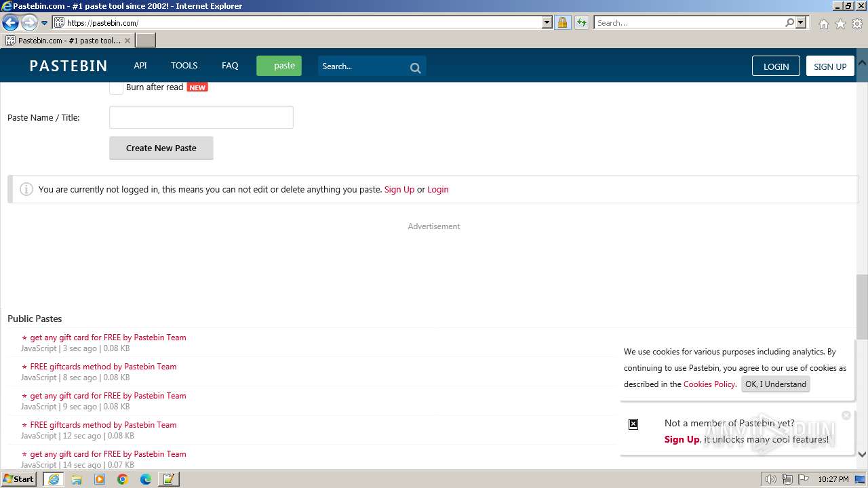Go back with the browser Back arrow
Viewport: 868px width, 488px height.
coord(10,23)
